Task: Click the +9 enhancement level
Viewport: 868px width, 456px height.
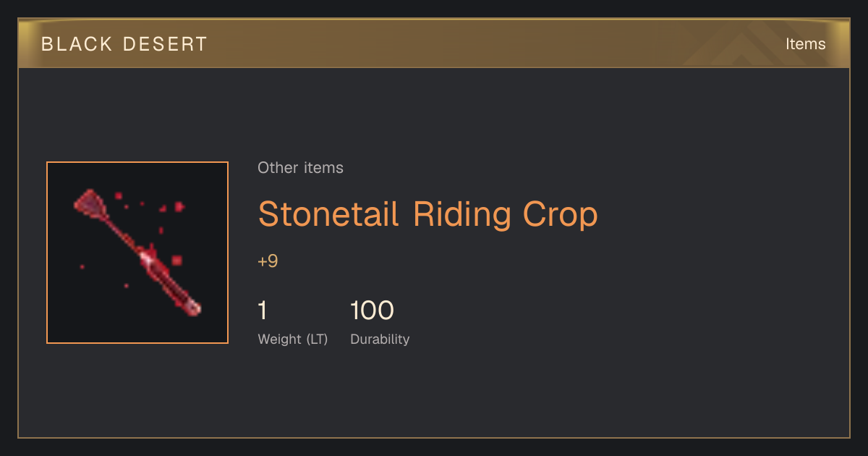Action: pyautogui.click(x=268, y=261)
